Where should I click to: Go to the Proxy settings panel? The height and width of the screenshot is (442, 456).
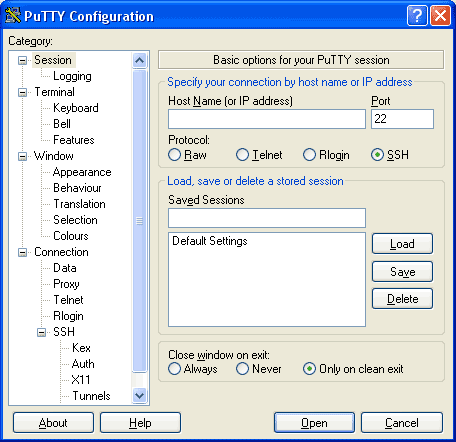click(66, 284)
